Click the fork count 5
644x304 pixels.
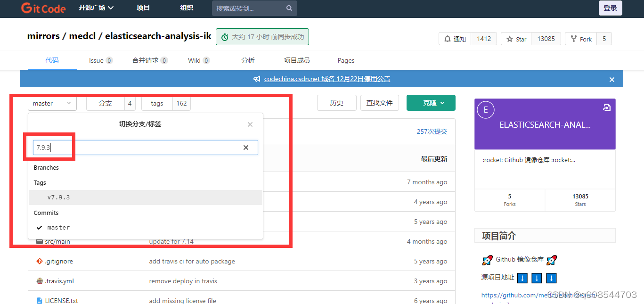coord(604,39)
